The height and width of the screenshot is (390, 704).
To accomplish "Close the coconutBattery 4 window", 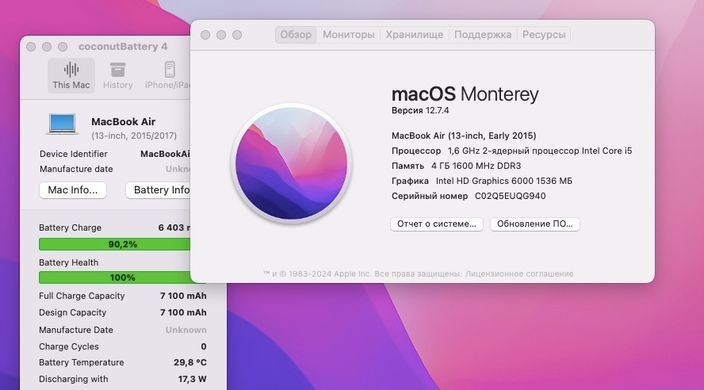I will point(31,47).
